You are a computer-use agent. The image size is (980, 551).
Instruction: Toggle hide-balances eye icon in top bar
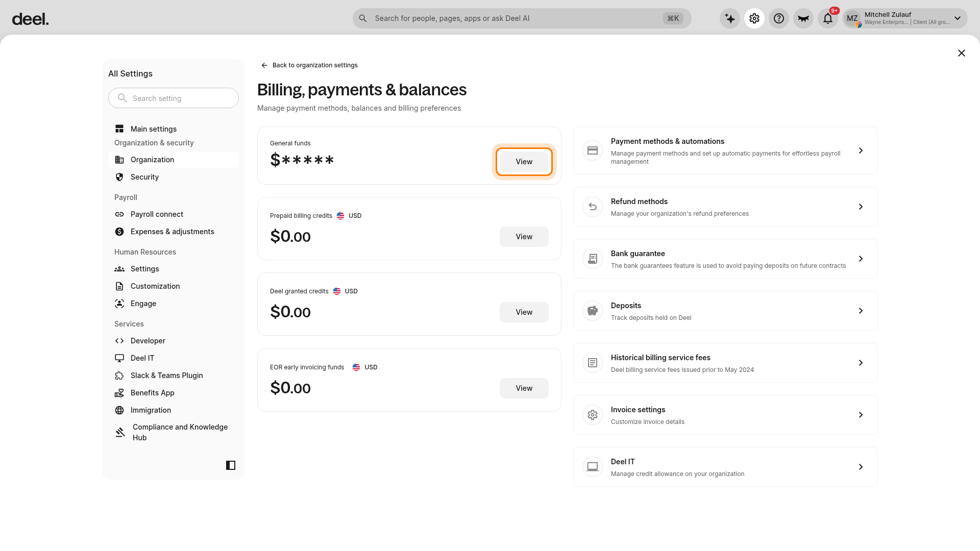tap(803, 18)
